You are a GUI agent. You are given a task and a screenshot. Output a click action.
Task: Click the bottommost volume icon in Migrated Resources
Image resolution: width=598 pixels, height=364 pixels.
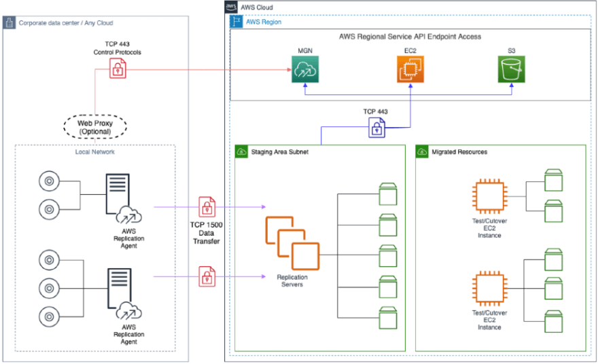553,322
